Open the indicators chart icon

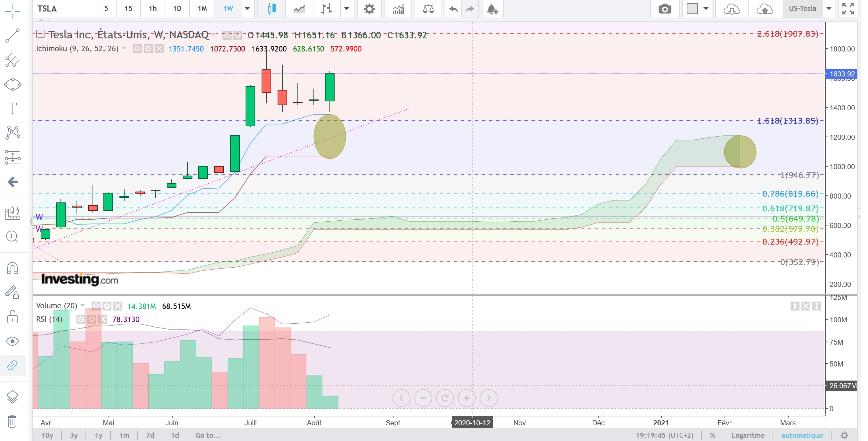[x=398, y=9]
